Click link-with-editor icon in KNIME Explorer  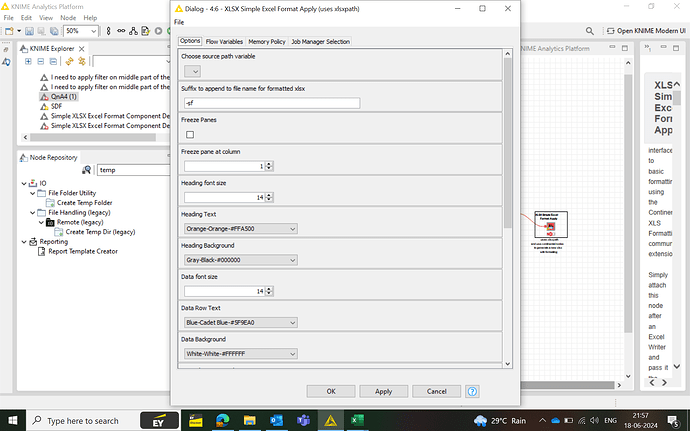point(82,61)
